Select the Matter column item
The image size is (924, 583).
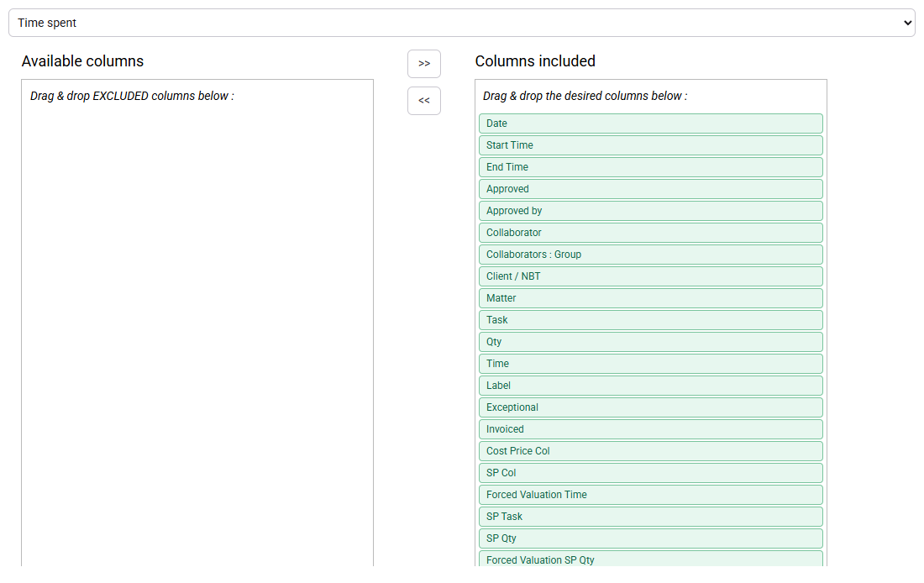[x=650, y=298]
